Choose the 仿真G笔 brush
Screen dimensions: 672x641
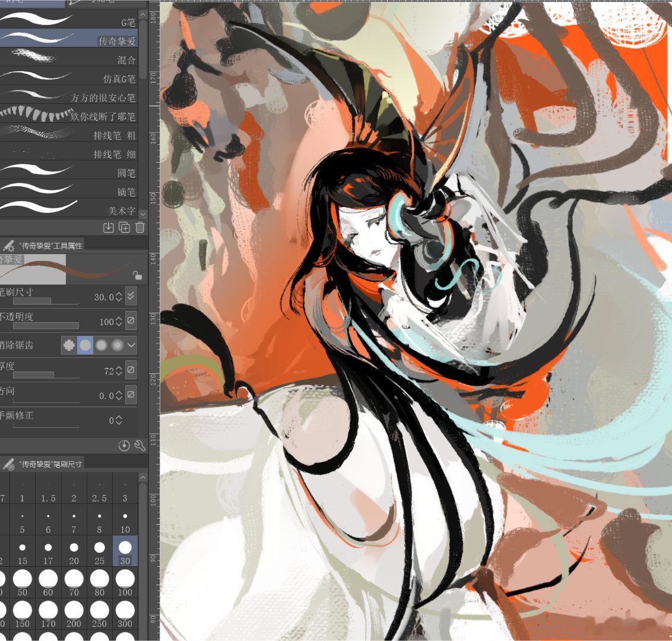(x=69, y=75)
